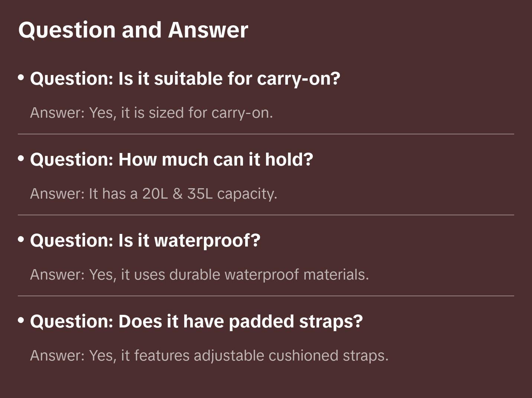
Task: Click the divider above the padded straps question
Action: coord(266,296)
